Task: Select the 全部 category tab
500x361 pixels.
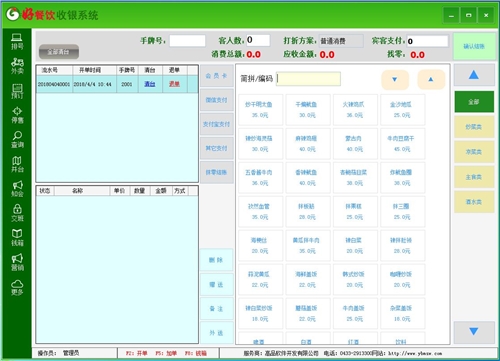Action: pos(474,102)
